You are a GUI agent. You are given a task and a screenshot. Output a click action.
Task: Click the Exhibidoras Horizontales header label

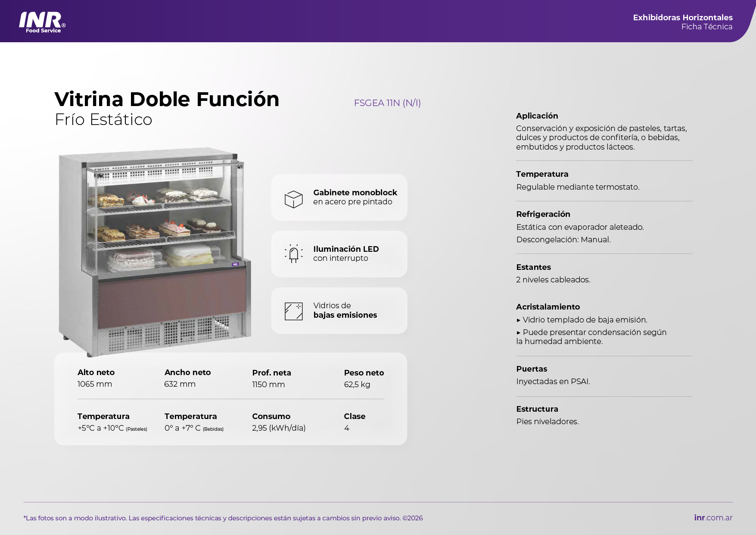click(x=682, y=18)
